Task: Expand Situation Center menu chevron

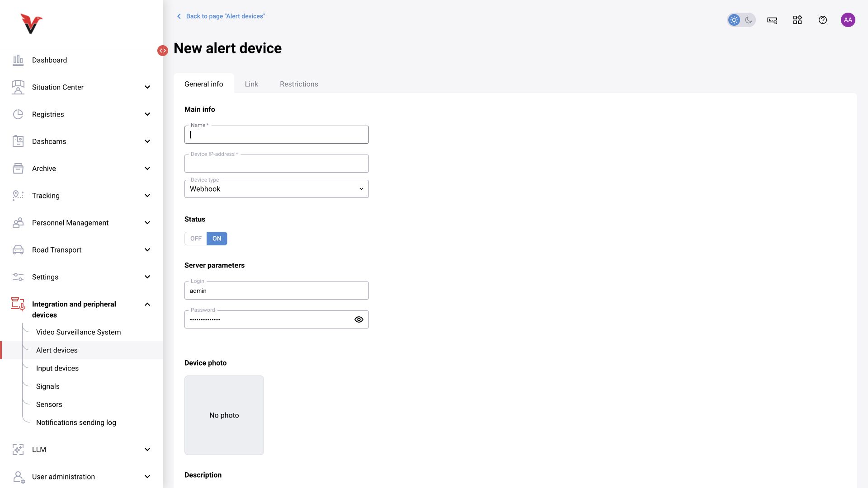Action: pos(147,87)
